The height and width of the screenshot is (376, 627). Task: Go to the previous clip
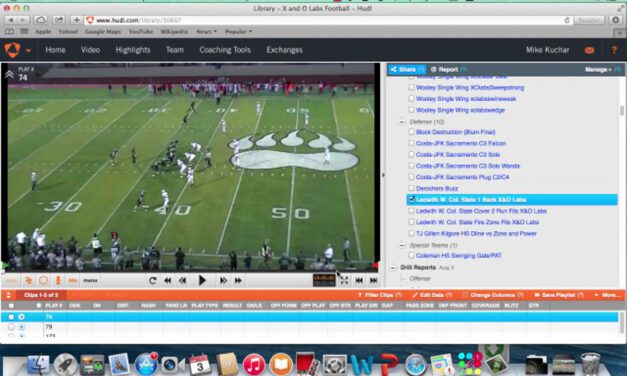(x=359, y=280)
